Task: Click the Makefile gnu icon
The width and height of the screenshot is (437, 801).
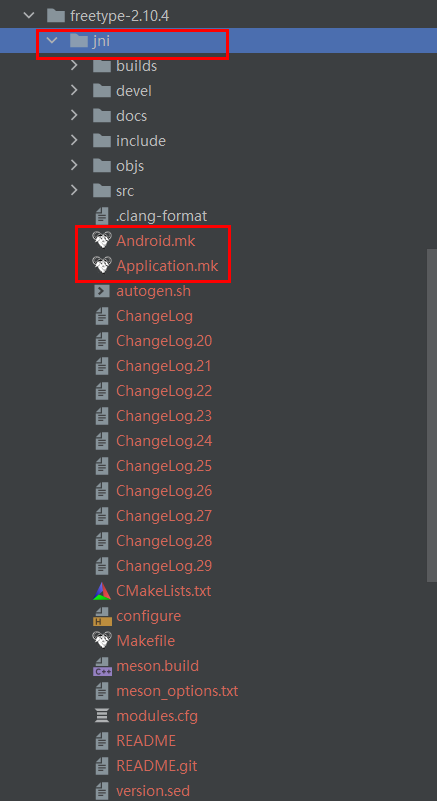Action: (102, 641)
